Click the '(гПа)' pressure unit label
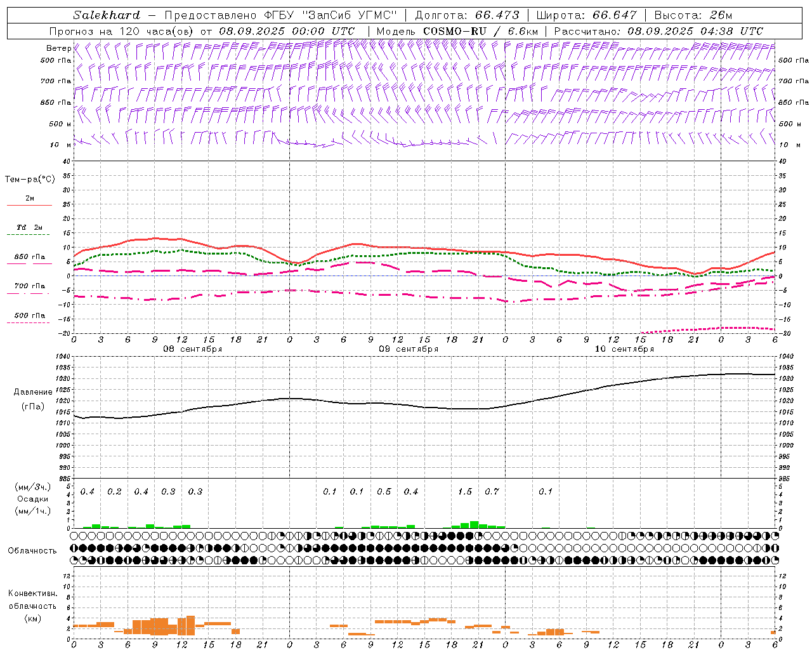812x650 pixels. 33,406
